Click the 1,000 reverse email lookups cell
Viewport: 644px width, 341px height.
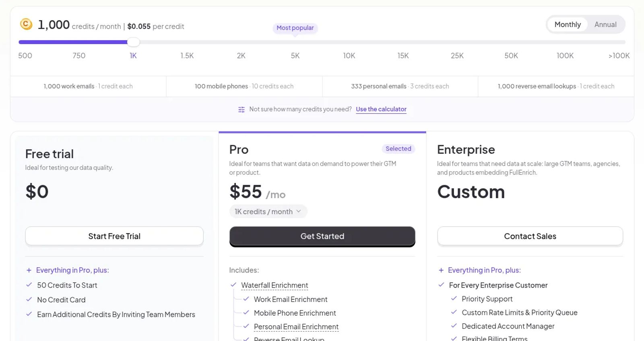556,86
